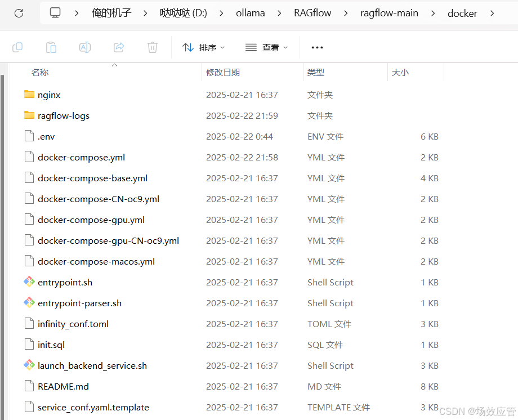Open the 查看 view dropdown
This screenshot has width=518, height=420.
(x=266, y=48)
